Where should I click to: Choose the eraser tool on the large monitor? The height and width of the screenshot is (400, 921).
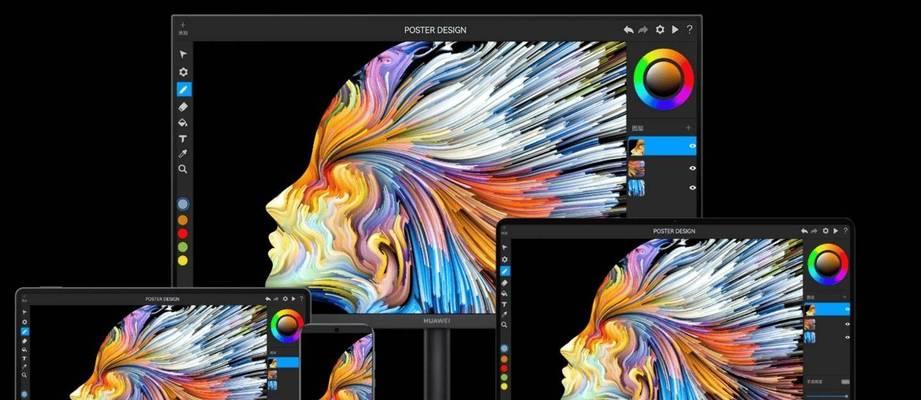183,107
